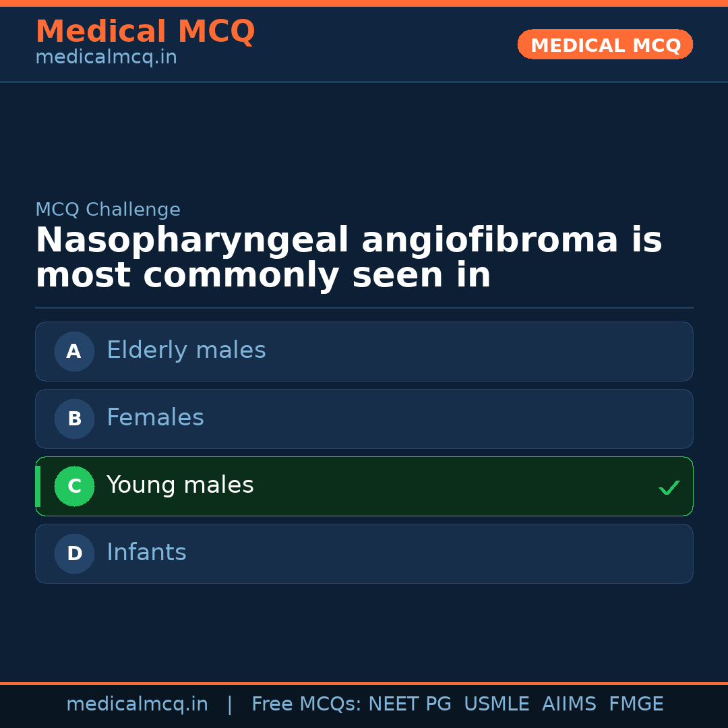Click the USMLE footer label

[496, 704]
